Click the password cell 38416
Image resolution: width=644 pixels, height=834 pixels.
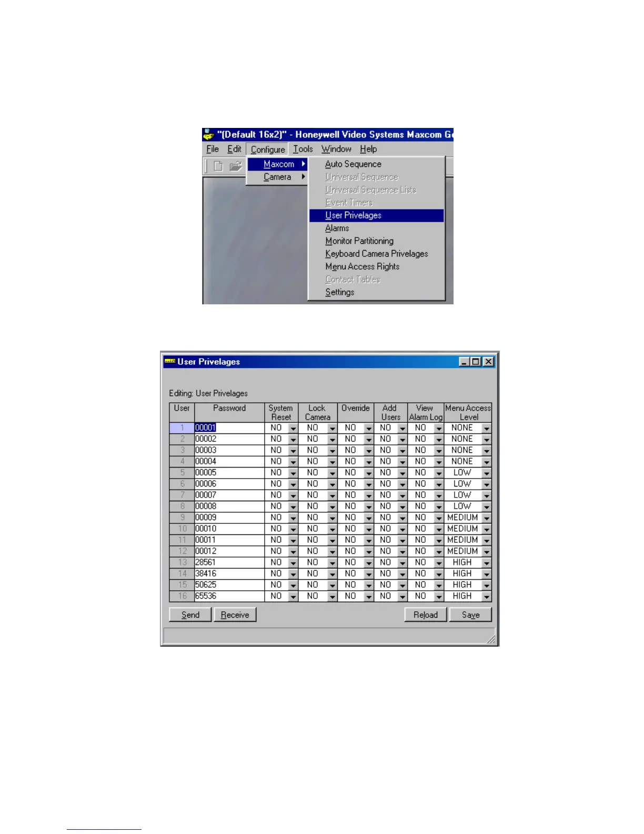coord(229,574)
